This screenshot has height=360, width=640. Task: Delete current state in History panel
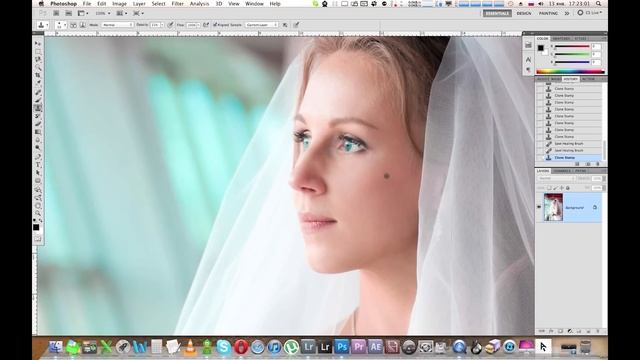598,164
